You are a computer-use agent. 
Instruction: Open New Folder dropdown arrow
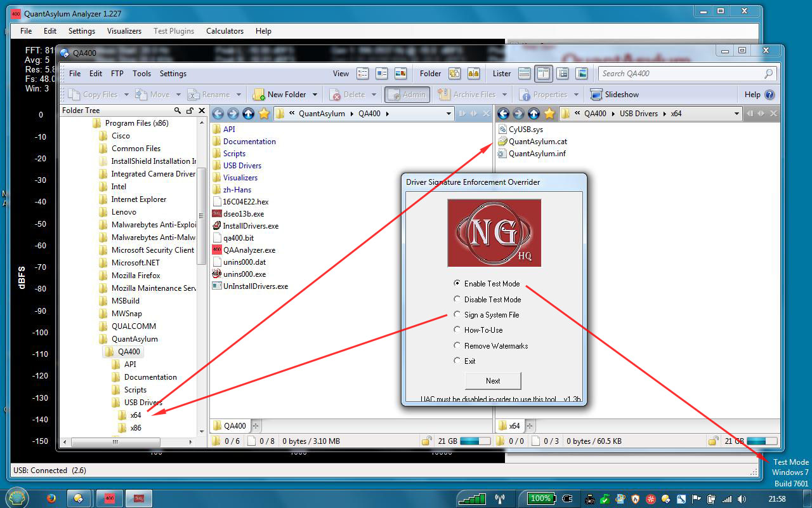pyautogui.click(x=315, y=95)
